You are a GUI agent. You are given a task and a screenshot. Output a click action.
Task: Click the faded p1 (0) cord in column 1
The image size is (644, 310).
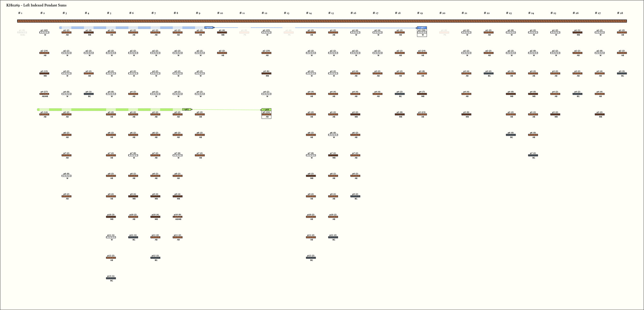pos(22,32)
